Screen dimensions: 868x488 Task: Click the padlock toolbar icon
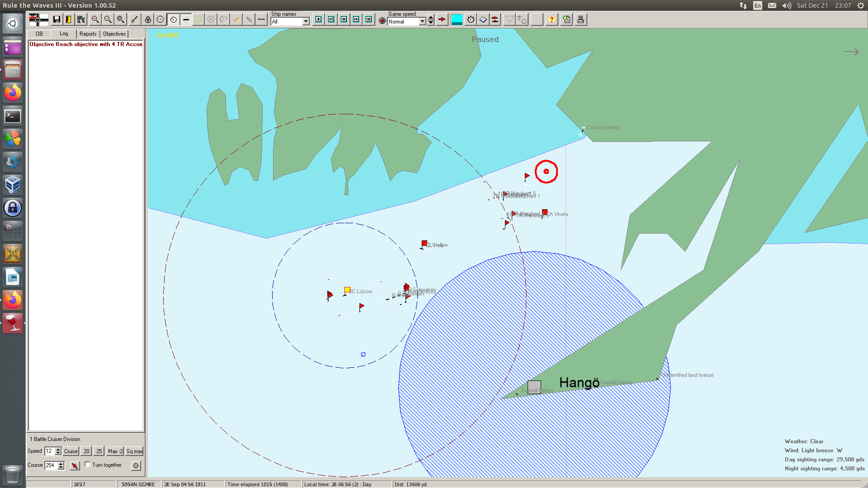coord(148,19)
